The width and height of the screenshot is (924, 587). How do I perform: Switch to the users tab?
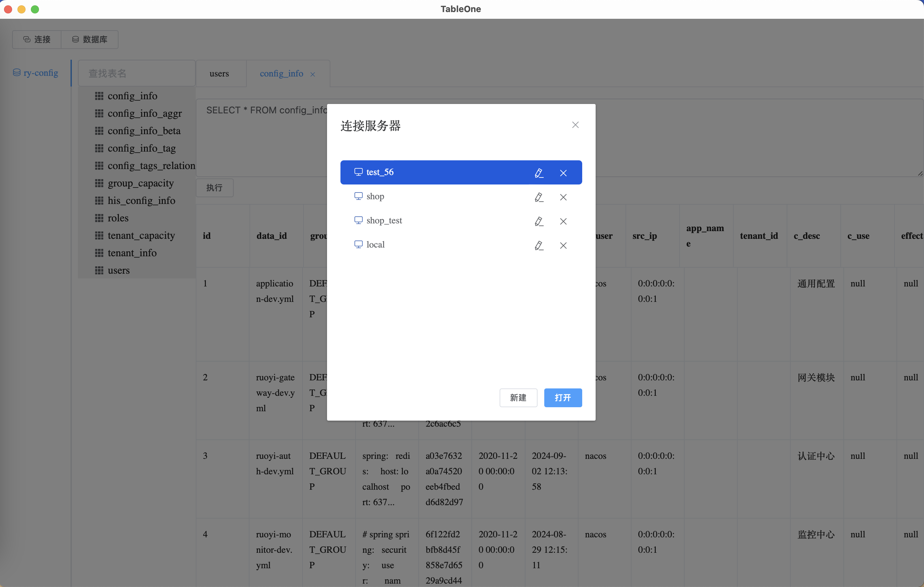click(219, 73)
